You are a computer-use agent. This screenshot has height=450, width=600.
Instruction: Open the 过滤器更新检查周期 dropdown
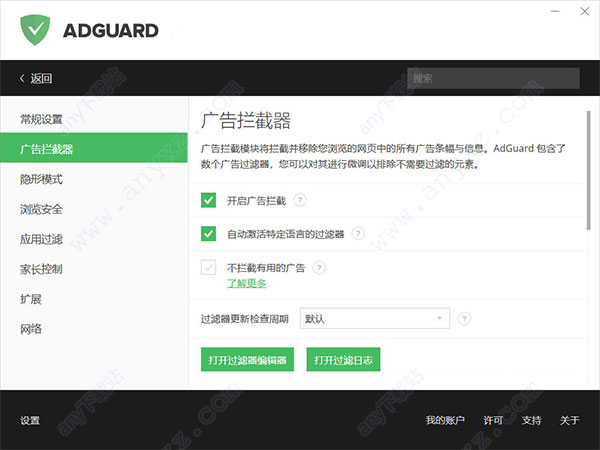pos(375,318)
